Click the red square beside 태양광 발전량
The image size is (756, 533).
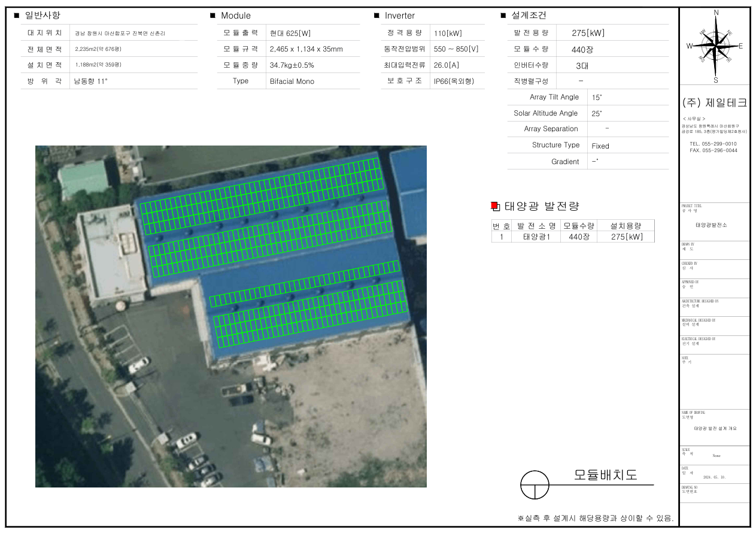click(494, 206)
